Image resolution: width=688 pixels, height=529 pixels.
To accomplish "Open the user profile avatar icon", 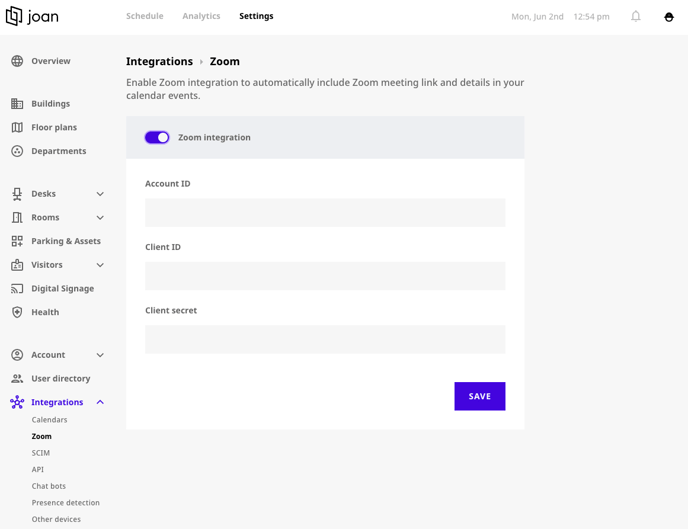I will point(669,17).
